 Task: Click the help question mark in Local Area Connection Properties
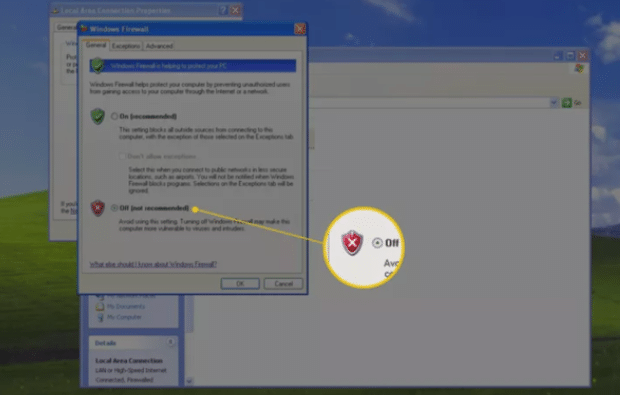coord(223,10)
